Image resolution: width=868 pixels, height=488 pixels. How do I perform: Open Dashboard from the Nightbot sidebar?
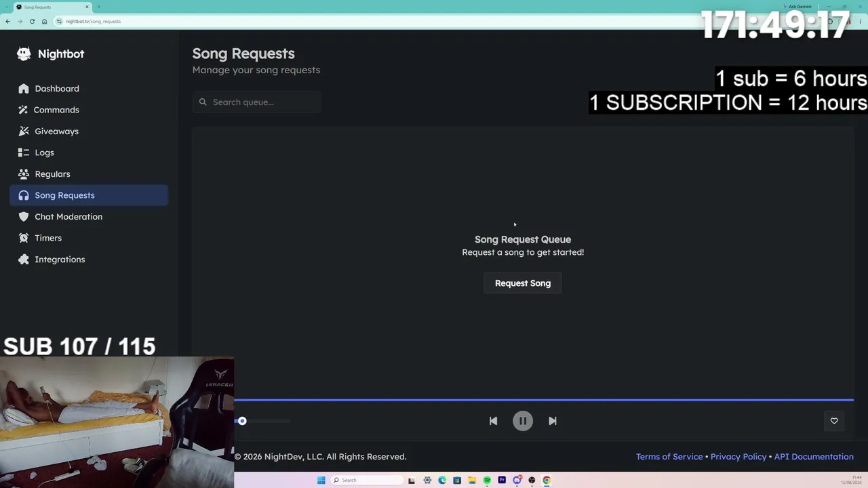pyautogui.click(x=88, y=89)
